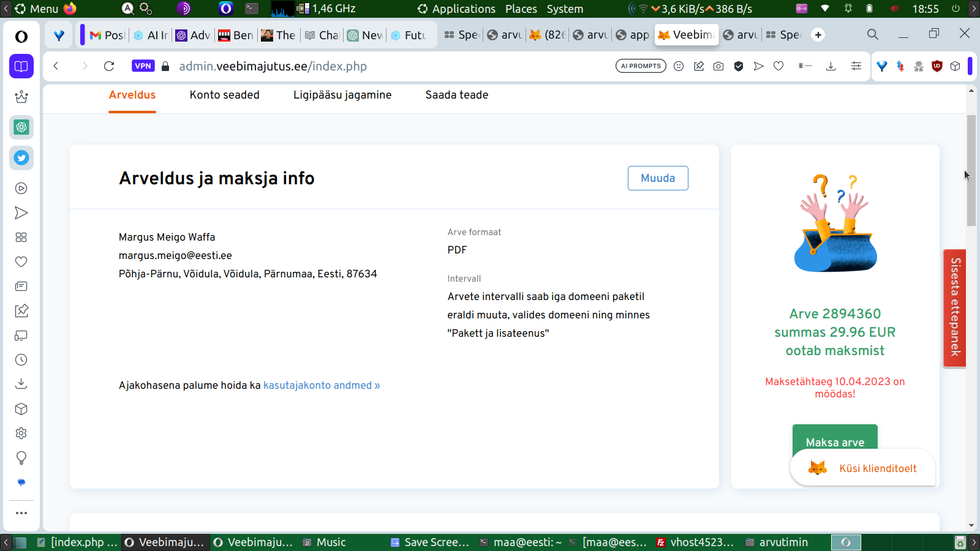Click the invoice text Arve 2894360

coord(835,313)
